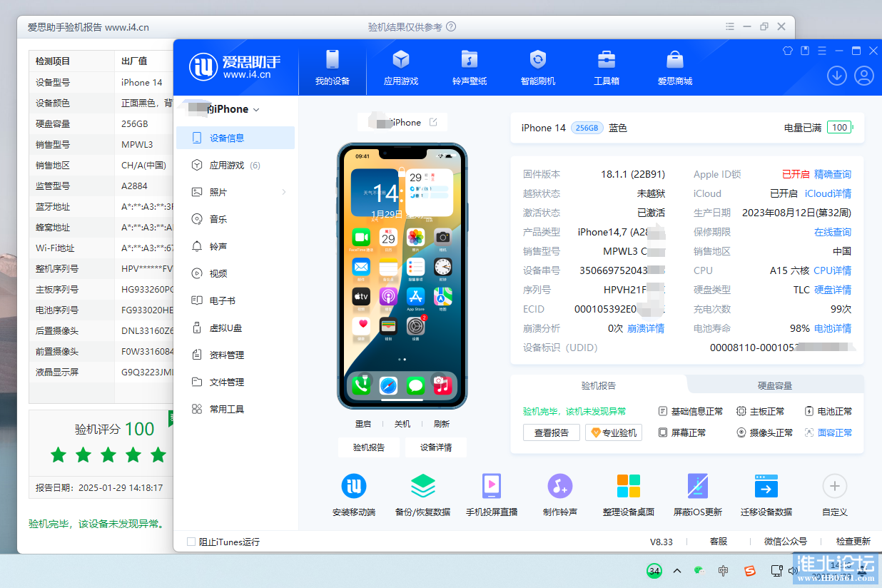Screen dimensions: 882x588
Task: Toggle 阻止iTunes运行 checkbox
Action: pos(191,542)
